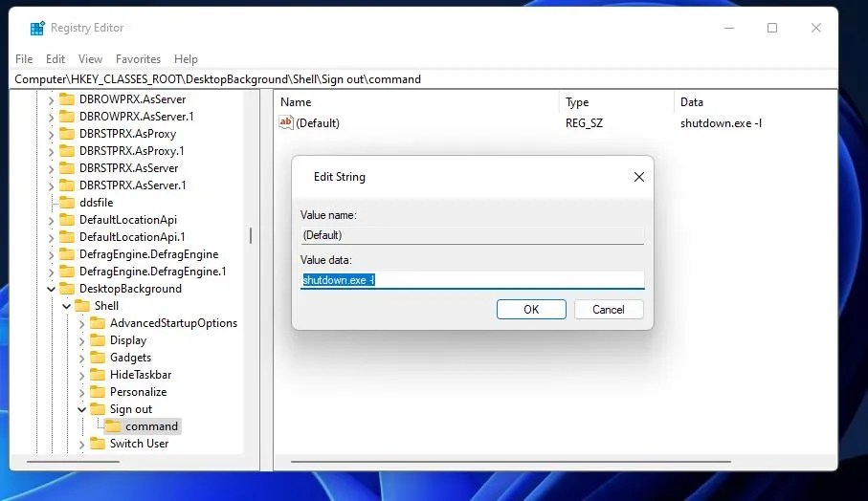868x501 pixels.
Task: Click the HideTaskbar folder icon
Action: 98,375
